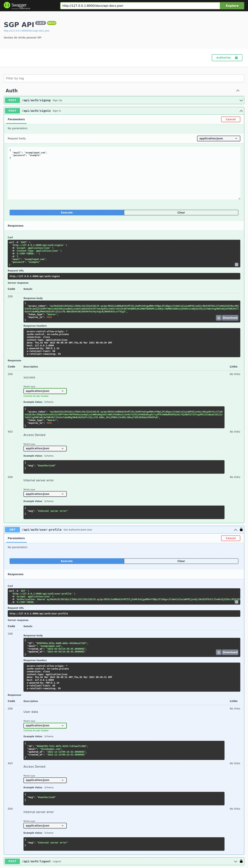248x868 pixels.
Task: Show Schema for the signin Access Denied response
Action: [x=49, y=456]
